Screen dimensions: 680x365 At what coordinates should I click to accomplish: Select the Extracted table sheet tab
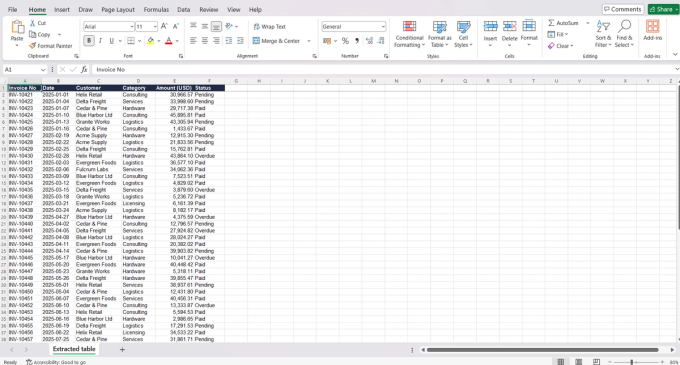coord(74,349)
